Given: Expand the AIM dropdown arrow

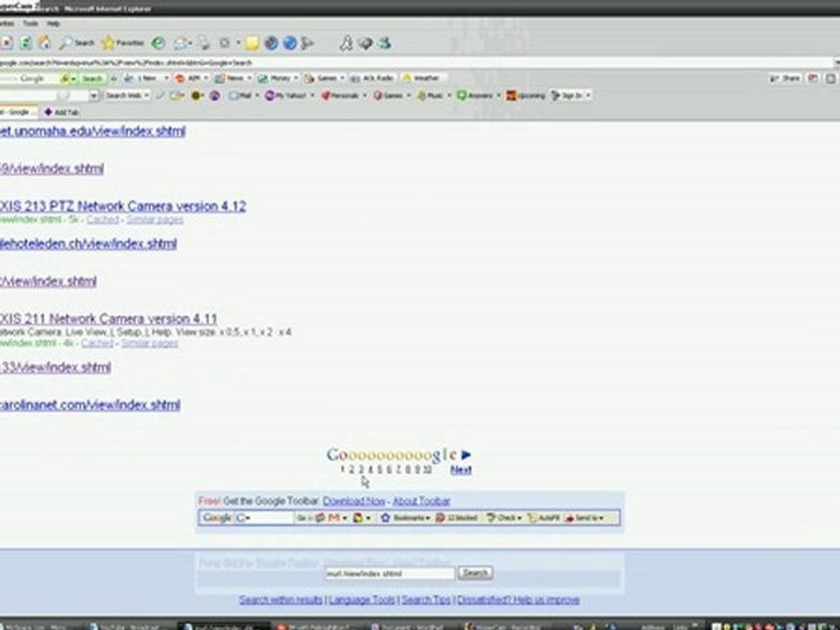Looking at the screenshot, I should pos(206,78).
